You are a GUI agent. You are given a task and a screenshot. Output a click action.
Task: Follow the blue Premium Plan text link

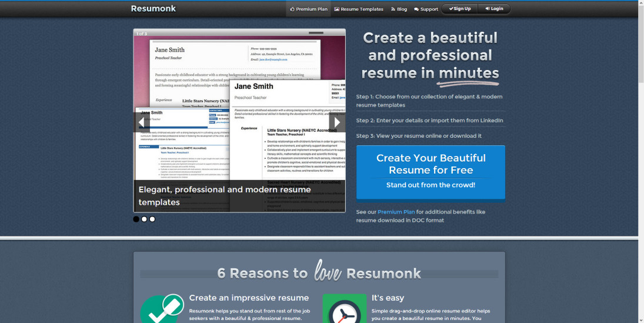point(396,212)
